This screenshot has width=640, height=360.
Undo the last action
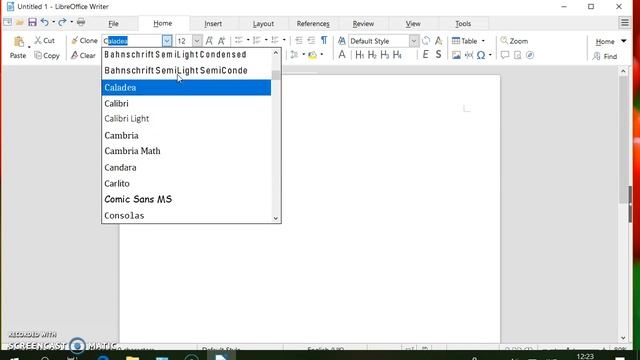pyautogui.click(x=44, y=22)
